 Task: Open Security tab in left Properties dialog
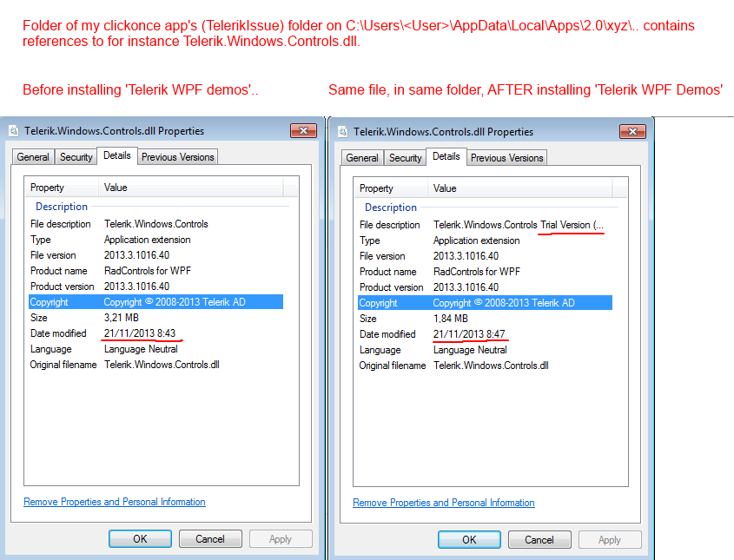76,157
